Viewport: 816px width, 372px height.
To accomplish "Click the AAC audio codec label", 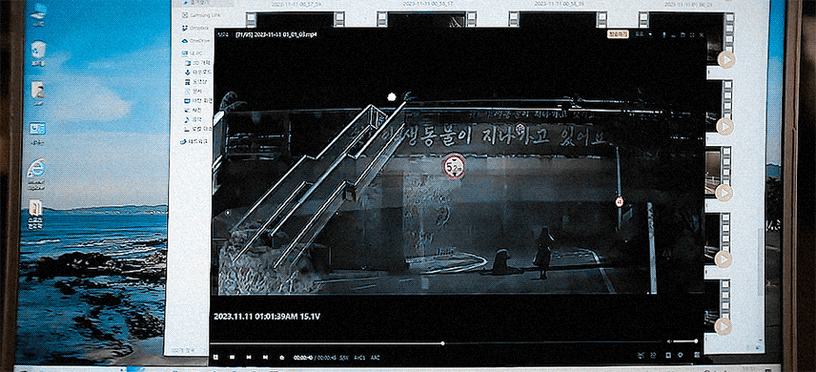I will (375, 357).
